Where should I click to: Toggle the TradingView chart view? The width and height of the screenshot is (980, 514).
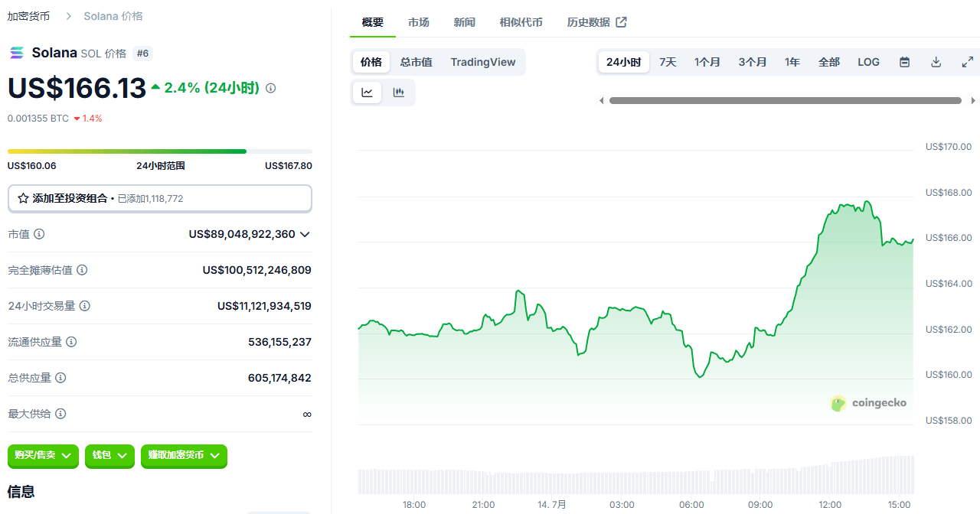point(483,62)
